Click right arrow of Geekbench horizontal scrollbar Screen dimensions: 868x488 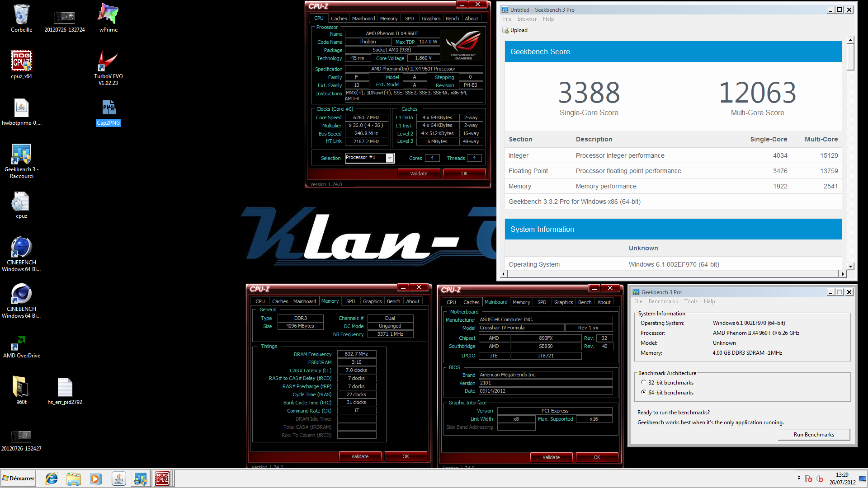(x=843, y=274)
